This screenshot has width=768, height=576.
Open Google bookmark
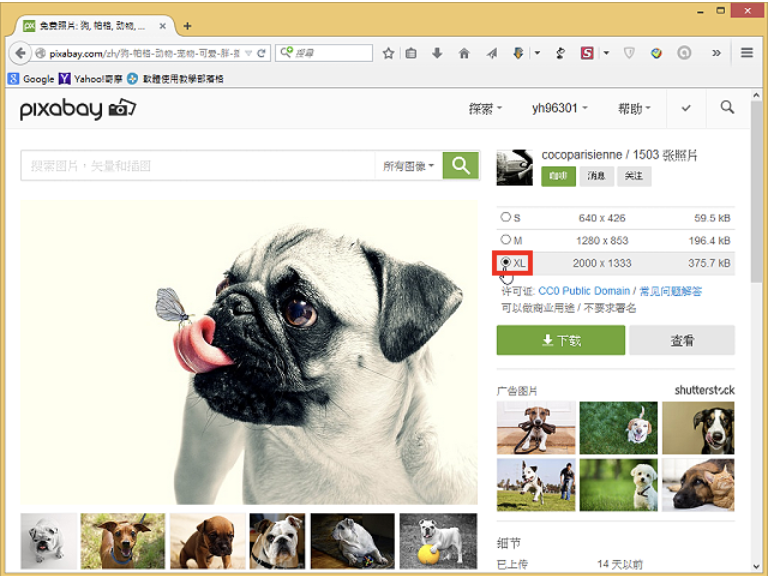coord(31,79)
